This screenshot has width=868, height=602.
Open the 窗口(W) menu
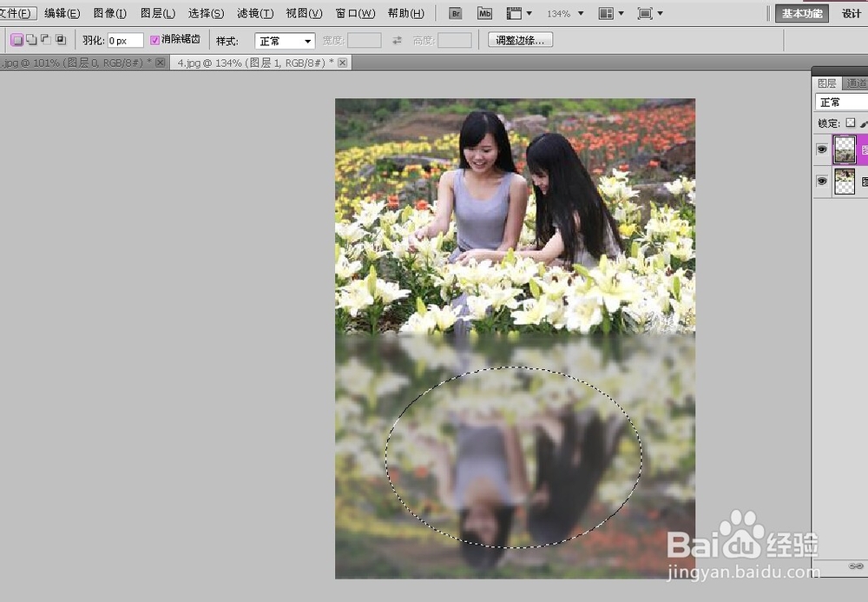click(x=355, y=13)
